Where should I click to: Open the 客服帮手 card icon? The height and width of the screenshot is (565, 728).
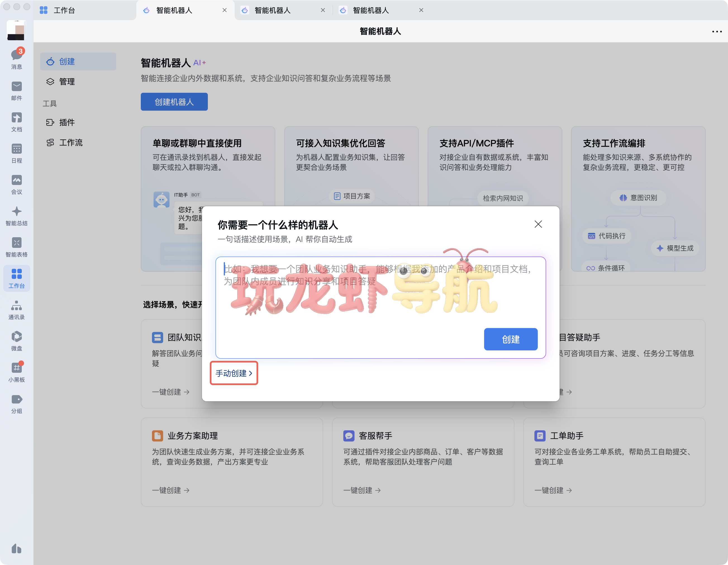point(349,436)
